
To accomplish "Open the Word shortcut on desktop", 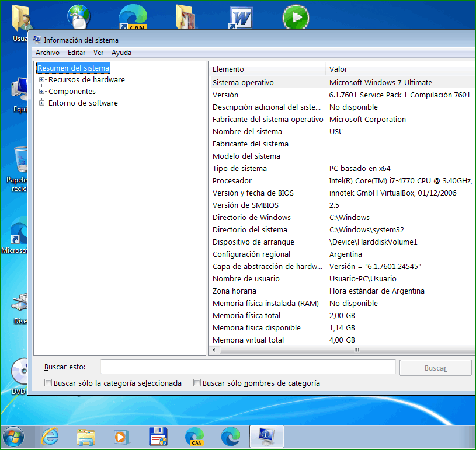I will pyautogui.click(x=241, y=18).
